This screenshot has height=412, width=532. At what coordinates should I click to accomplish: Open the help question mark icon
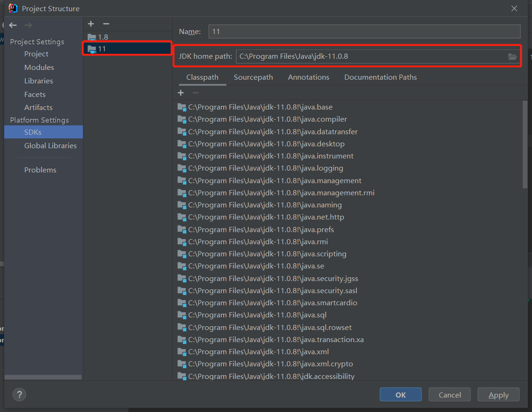pos(19,394)
